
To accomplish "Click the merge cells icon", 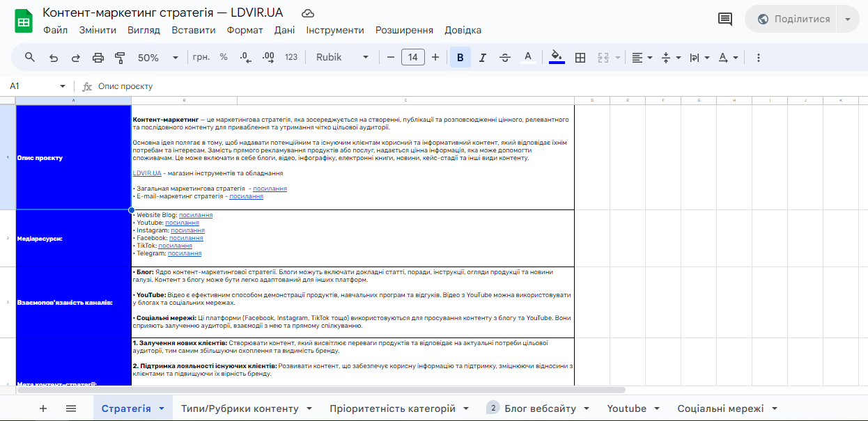I will tap(603, 58).
